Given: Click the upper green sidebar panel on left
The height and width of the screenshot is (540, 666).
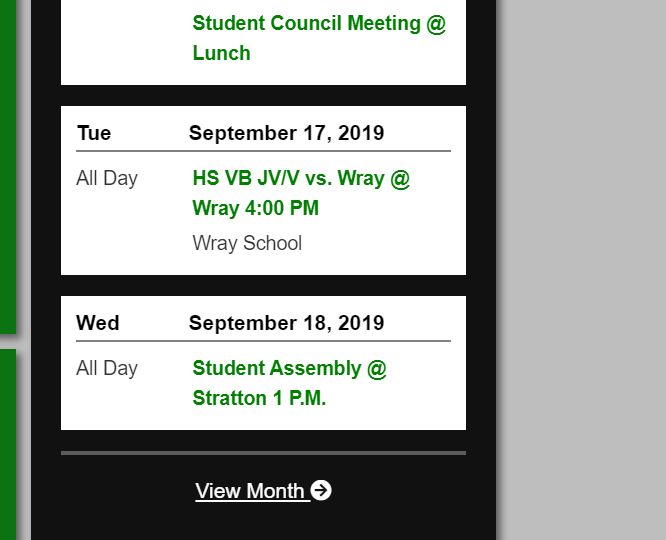Looking at the screenshot, I should pyautogui.click(x=8, y=166).
